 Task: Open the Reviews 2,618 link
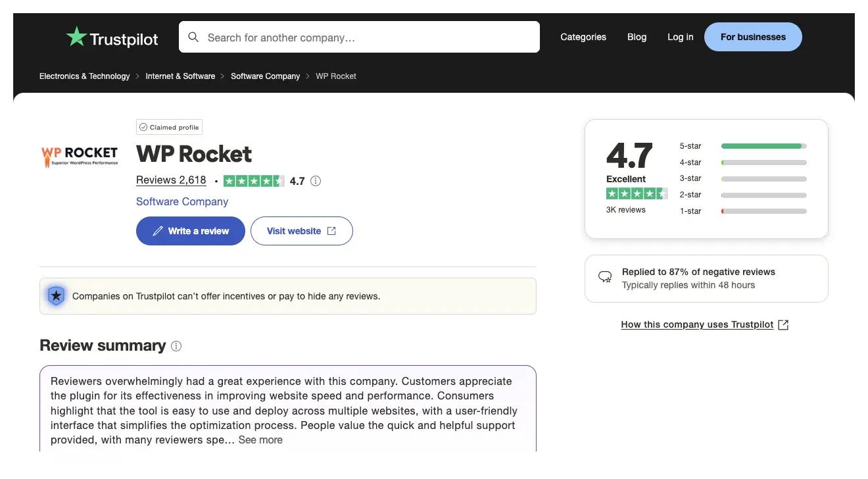[x=171, y=180]
